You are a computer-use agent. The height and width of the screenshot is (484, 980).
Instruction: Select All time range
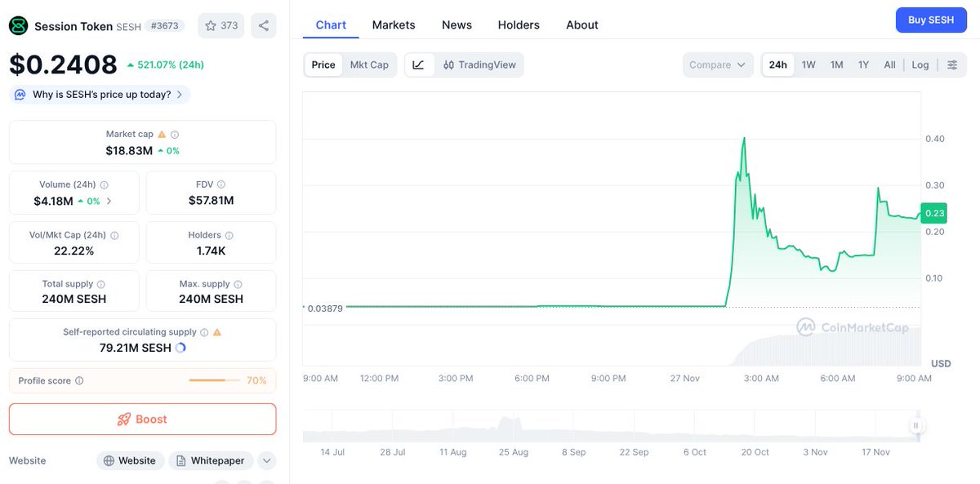point(889,64)
